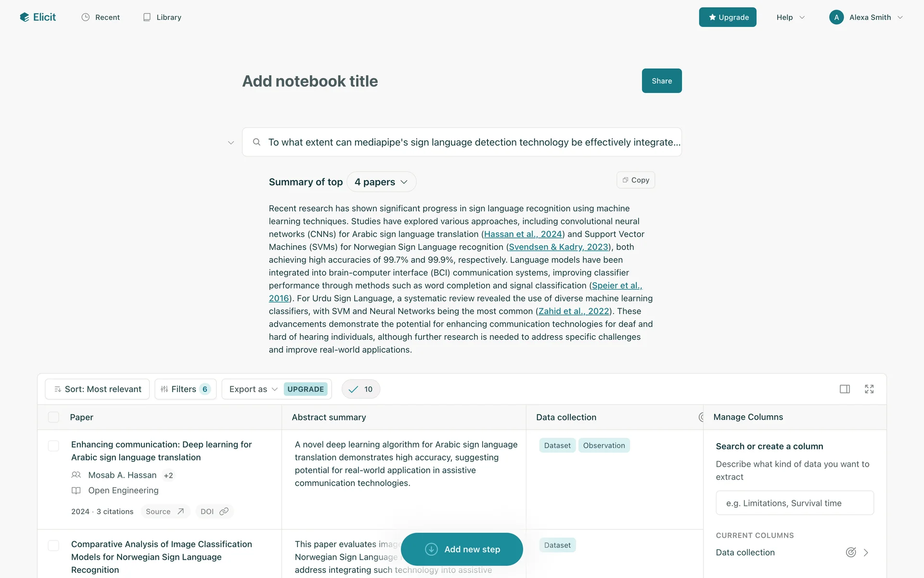This screenshot has width=924, height=578.
Task: Select the Norwegian Sign Language paper checkbox
Action: [53, 545]
